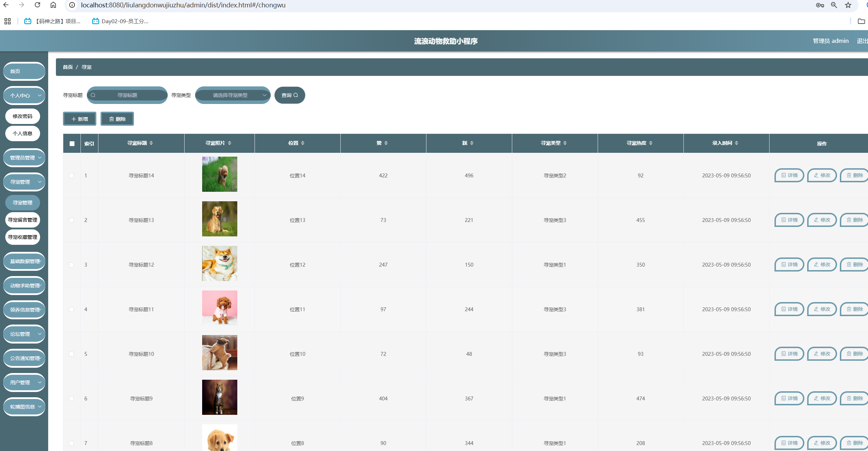Open 寻宠留言管理 in the sidebar
The width and height of the screenshot is (868, 451).
coord(22,220)
